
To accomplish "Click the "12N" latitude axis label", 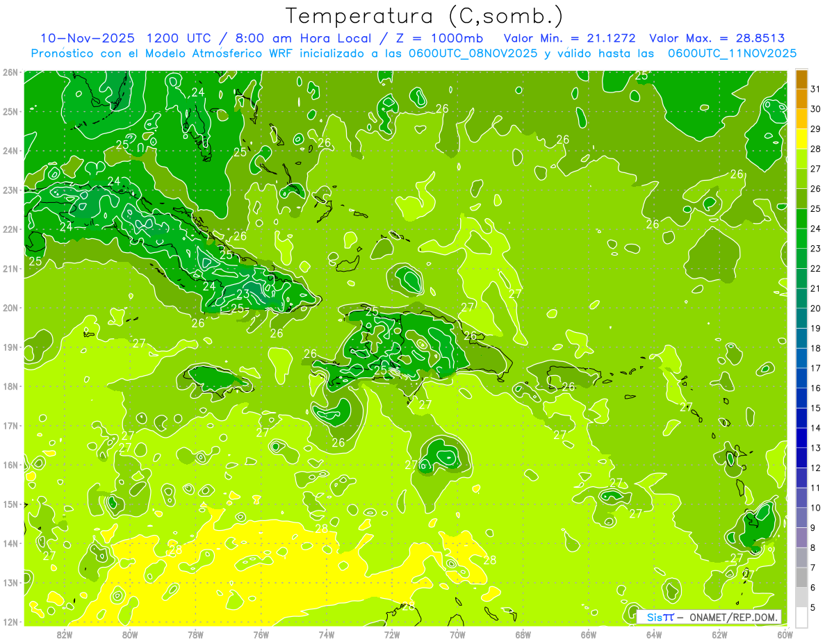I will (x=10, y=622).
